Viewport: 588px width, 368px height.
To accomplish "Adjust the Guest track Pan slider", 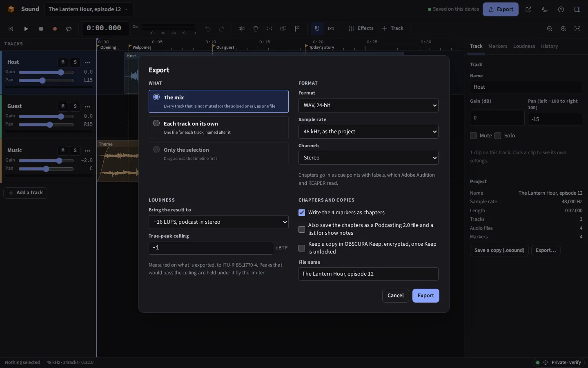I will point(46,125).
